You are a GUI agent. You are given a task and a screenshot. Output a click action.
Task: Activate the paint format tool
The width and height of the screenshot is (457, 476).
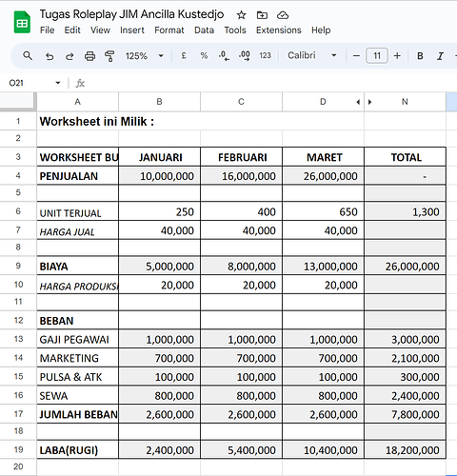pos(109,56)
